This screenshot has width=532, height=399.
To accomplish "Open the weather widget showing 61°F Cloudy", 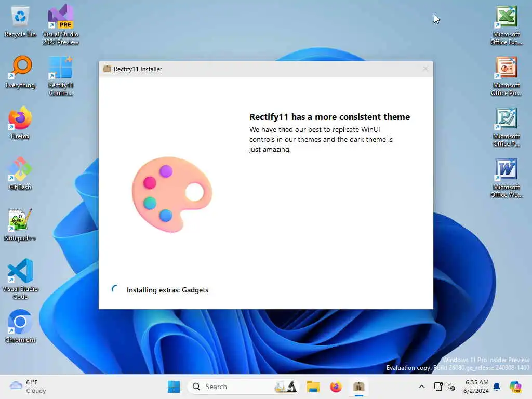I will point(28,387).
